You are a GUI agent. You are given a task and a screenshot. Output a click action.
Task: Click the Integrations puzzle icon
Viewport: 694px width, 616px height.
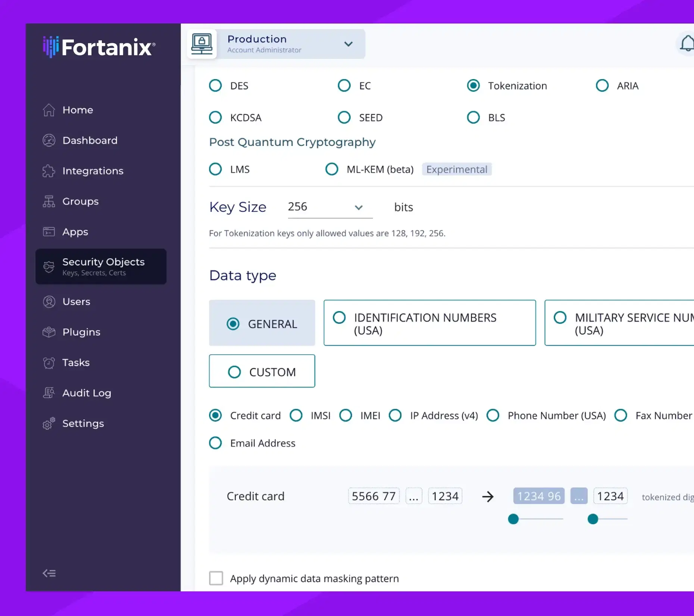(49, 171)
